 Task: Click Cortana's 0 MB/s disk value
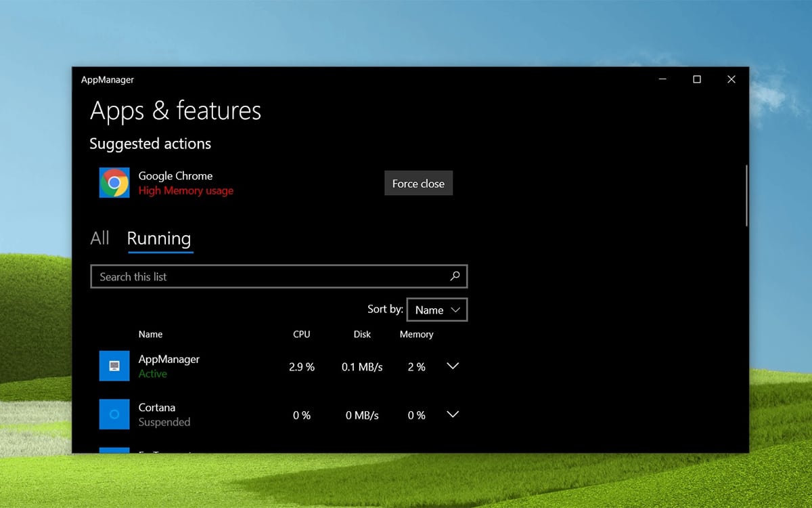pos(362,415)
